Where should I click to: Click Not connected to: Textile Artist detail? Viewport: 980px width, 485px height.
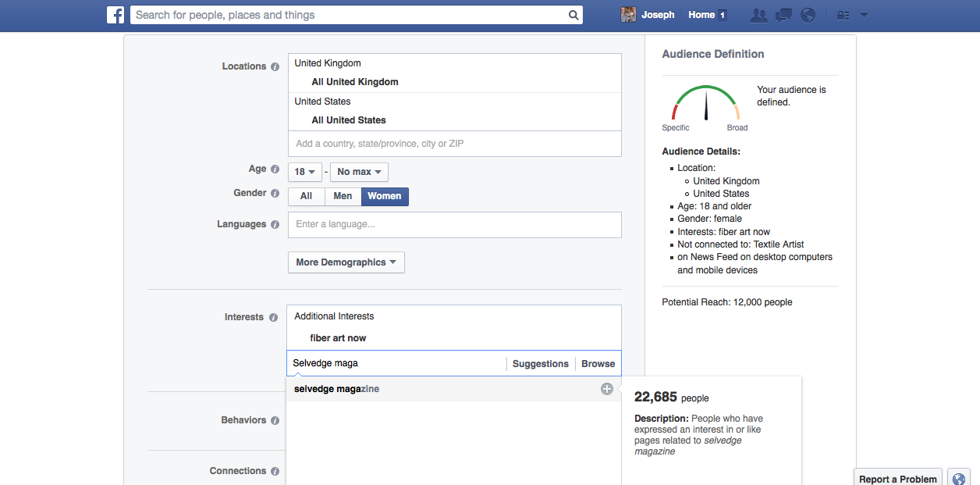point(740,244)
